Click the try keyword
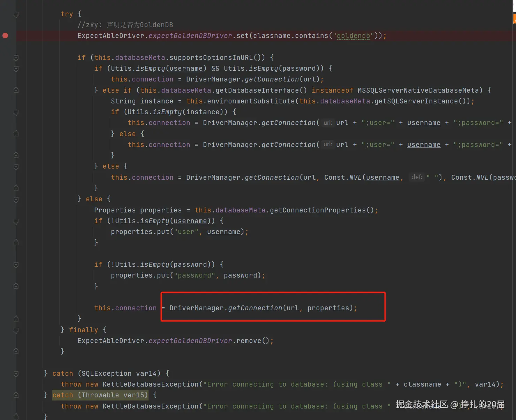 (67, 14)
